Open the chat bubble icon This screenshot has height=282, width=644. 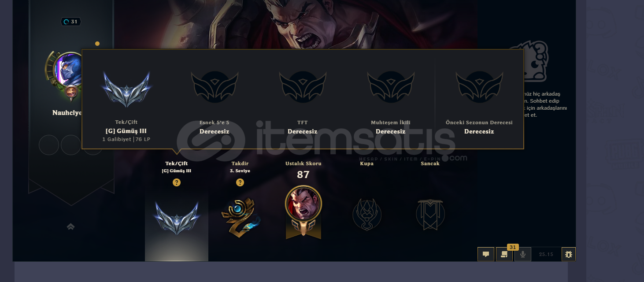(486, 254)
